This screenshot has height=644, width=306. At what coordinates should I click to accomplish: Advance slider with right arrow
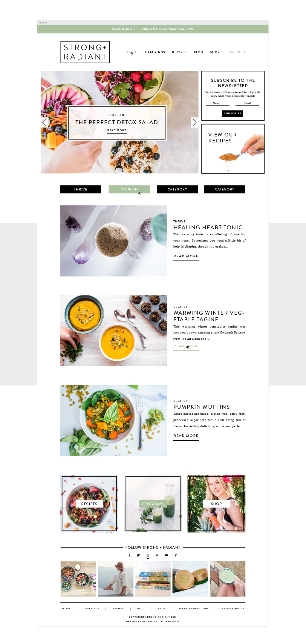pos(195,122)
